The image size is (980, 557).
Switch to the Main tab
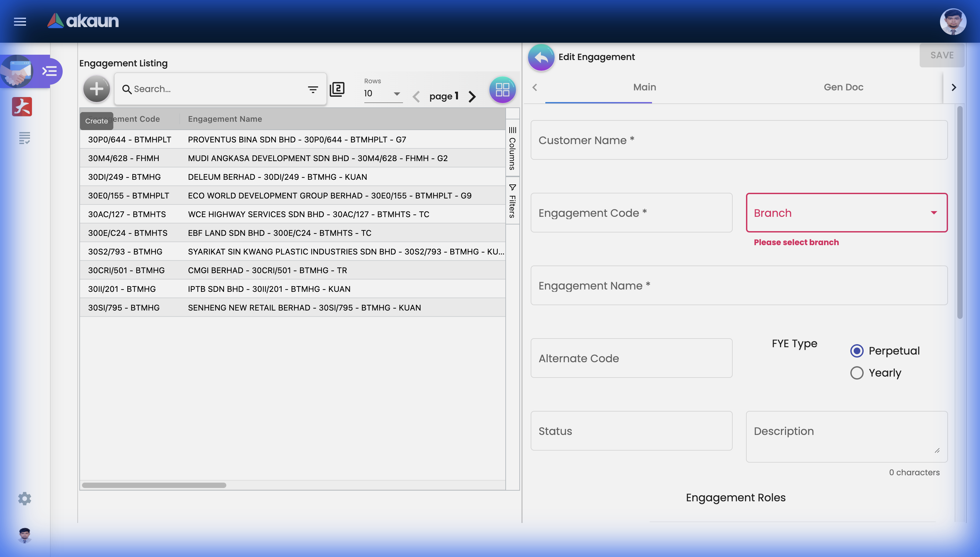pyautogui.click(x=644, y=87)
